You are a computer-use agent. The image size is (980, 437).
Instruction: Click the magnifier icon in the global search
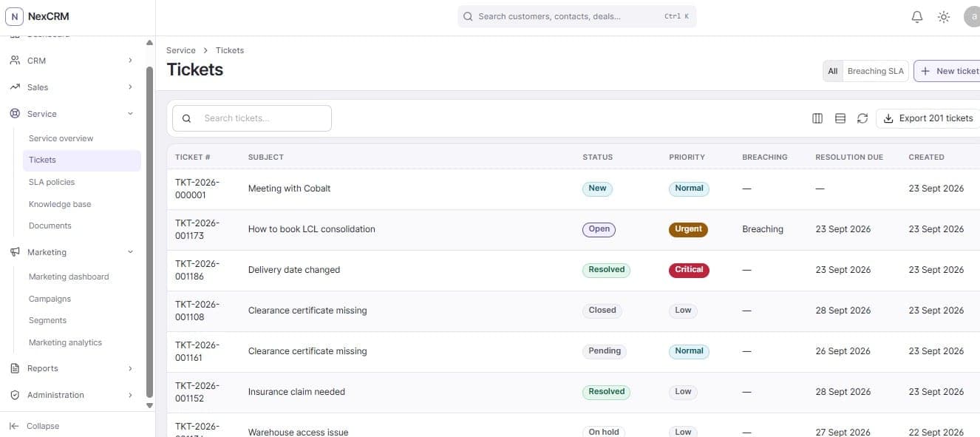click(x=468, y=16)
